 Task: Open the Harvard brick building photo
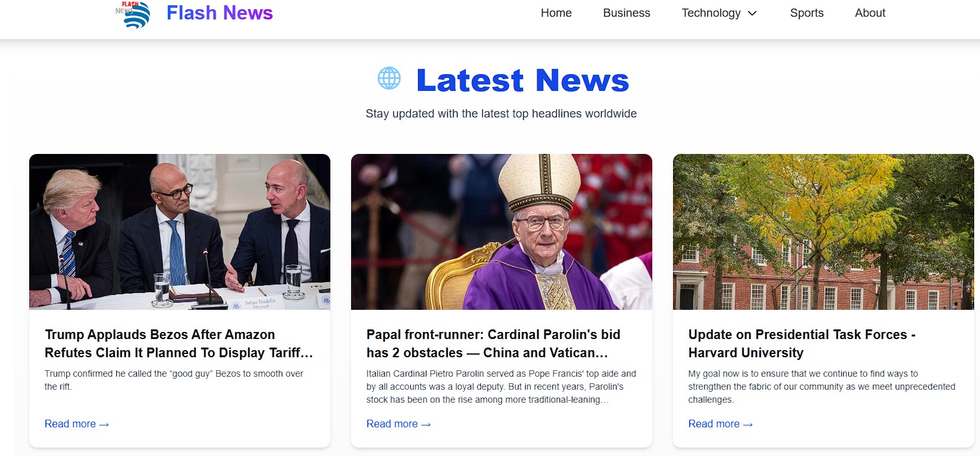point(823,232)
